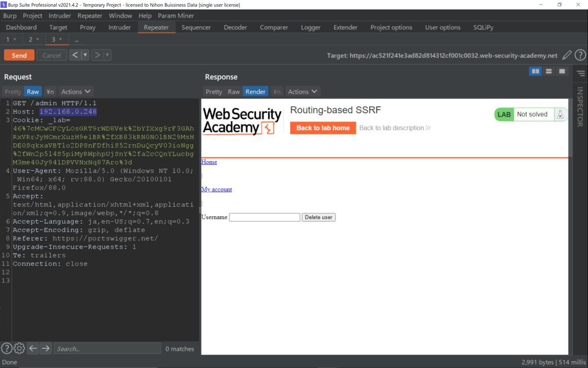Switch to the User options tab
This screenshot has width=588, height=368.
[x=443, y=27]
